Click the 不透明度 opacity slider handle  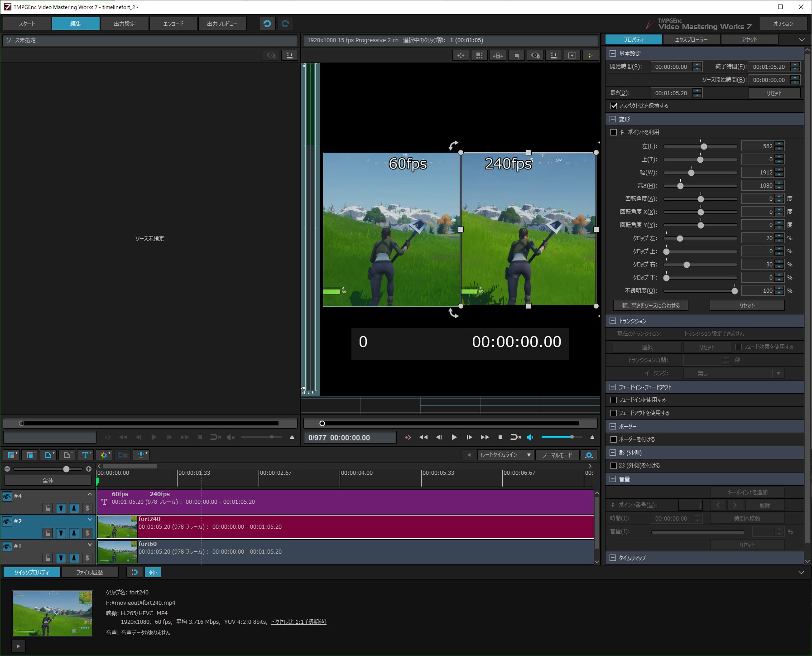point(735,291)
